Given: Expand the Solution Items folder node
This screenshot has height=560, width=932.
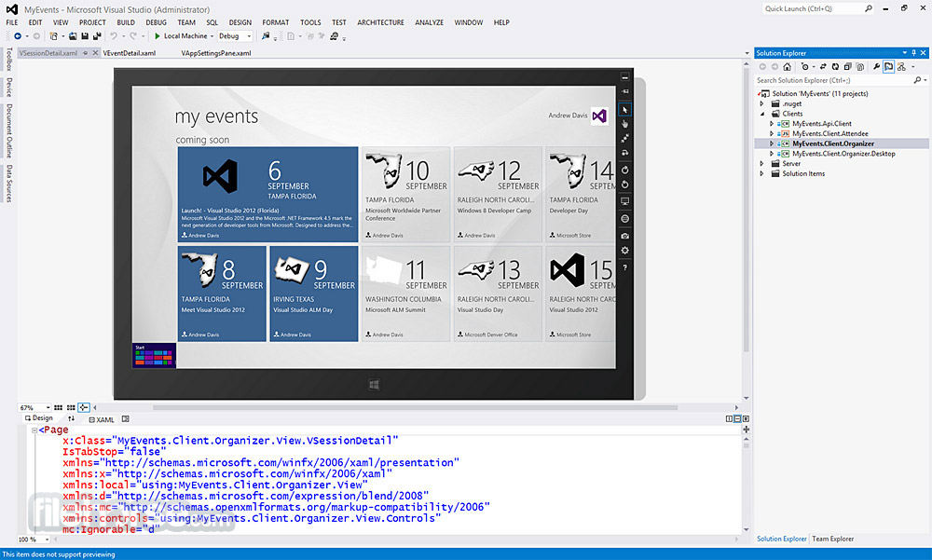Looking at the screenshot, I should (x=762, y=174).
